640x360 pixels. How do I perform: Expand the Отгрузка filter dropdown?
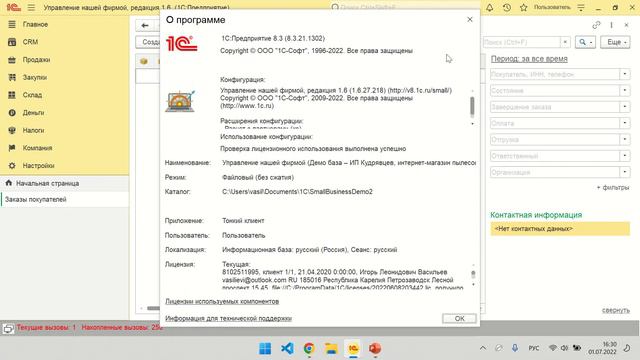click(x=624, y=140)
